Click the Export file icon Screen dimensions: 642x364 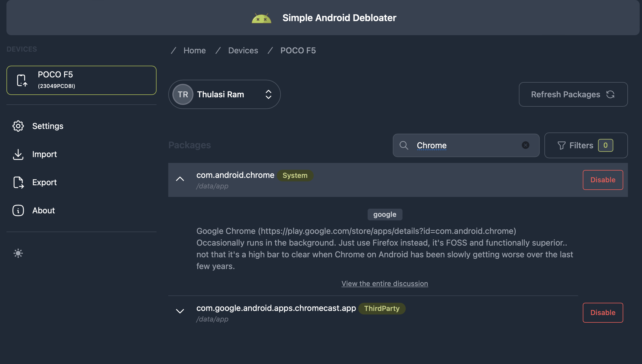[18, 182]
